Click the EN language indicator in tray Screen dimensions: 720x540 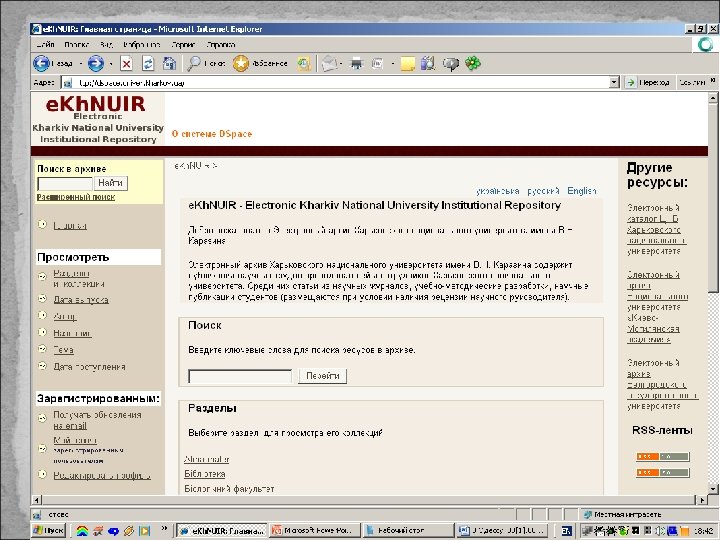coord(567,531)
